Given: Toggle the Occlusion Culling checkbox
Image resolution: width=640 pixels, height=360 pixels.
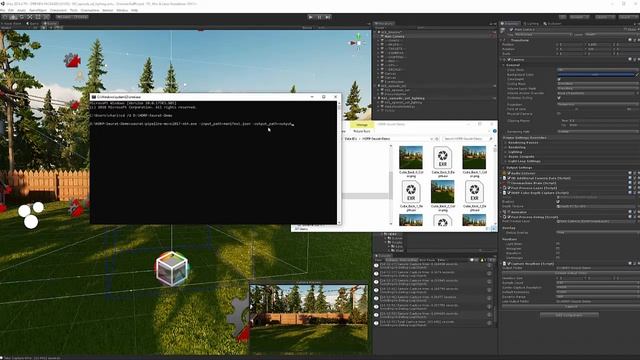Looking at the screenshot, I should click(x=559, y=98).
